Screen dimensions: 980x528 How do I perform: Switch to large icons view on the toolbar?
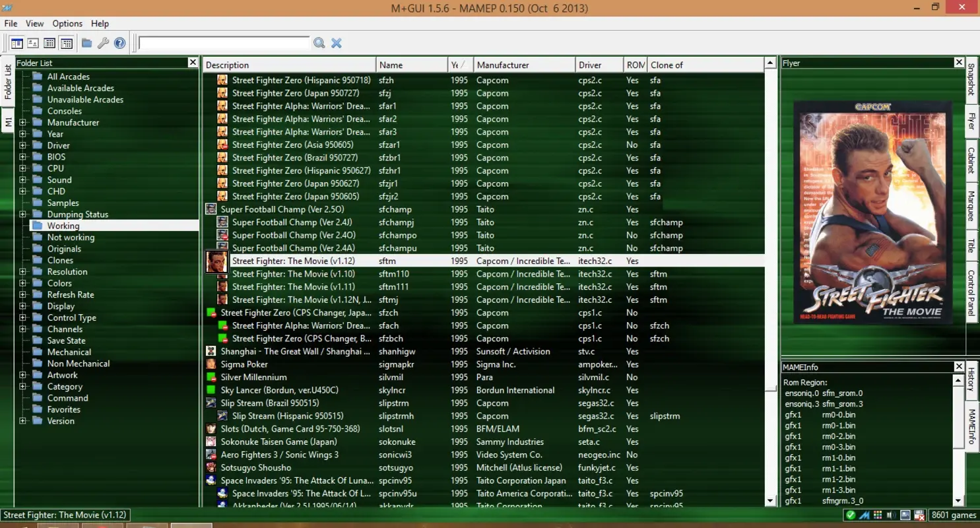[33, 43]
